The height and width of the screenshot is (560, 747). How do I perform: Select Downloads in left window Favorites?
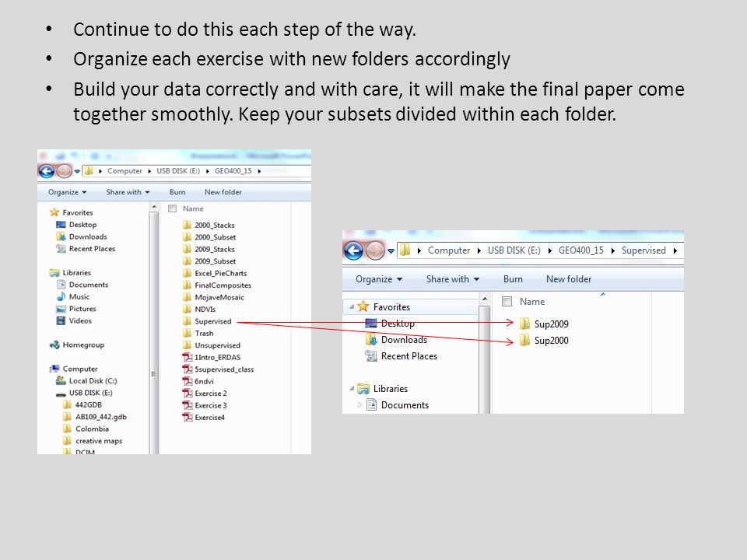point(82,236)
